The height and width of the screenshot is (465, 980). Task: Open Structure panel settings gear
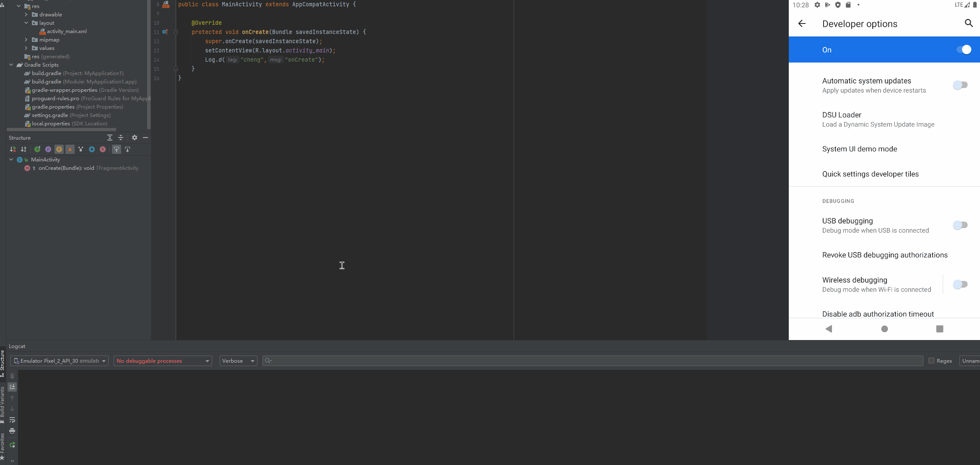click(135, 138)
